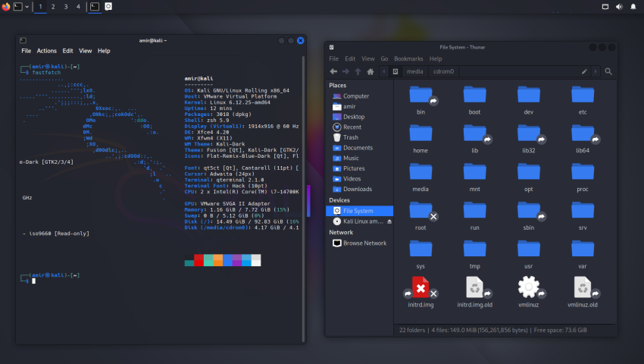This screenshot has height=364, width=644.
Task: Click the parent folder up arrow
Action: 358,71
